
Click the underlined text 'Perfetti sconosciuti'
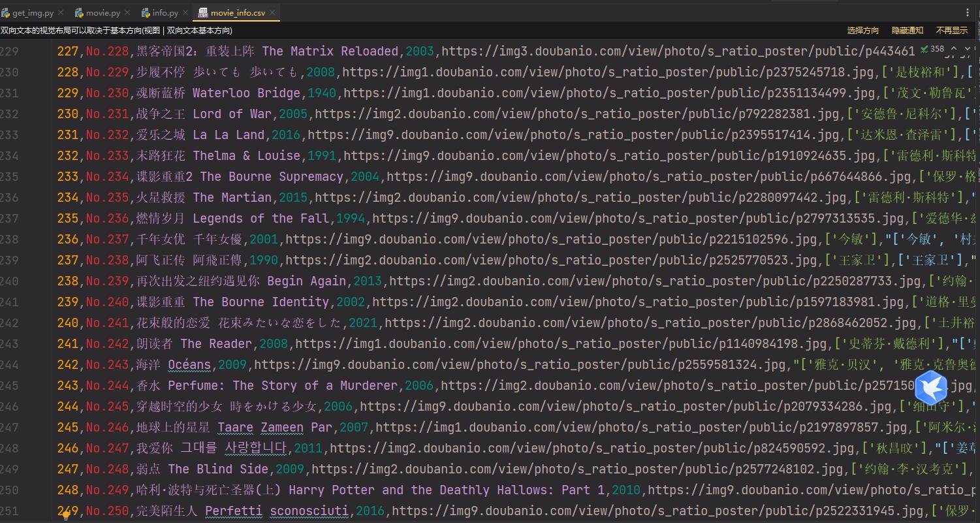pos(277,511)
